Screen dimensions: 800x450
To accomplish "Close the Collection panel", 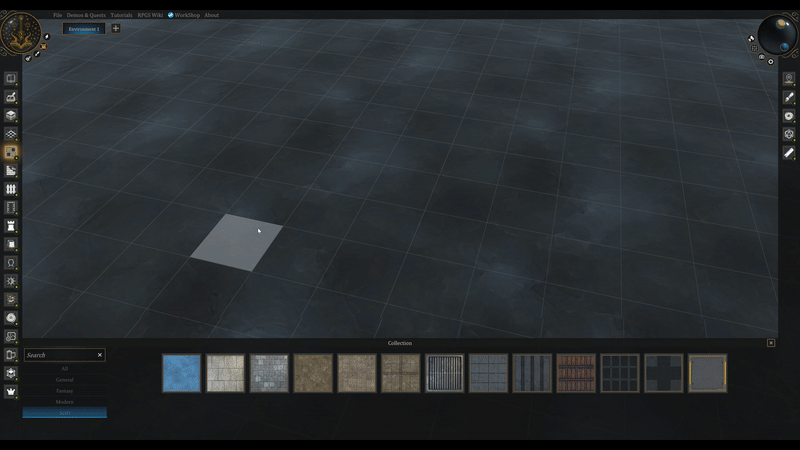I will (x=771, y=343).
